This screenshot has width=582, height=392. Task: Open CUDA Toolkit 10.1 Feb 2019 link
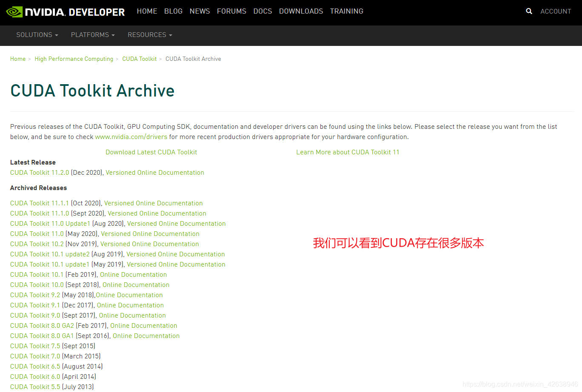pyautogui.click(x=37, y=275)
